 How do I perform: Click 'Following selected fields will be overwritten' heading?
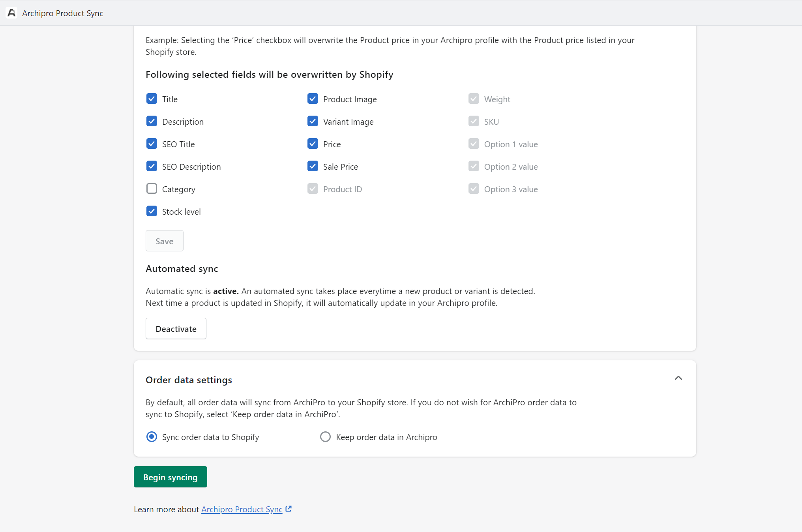pyautogui.click(x=270, y=75)
